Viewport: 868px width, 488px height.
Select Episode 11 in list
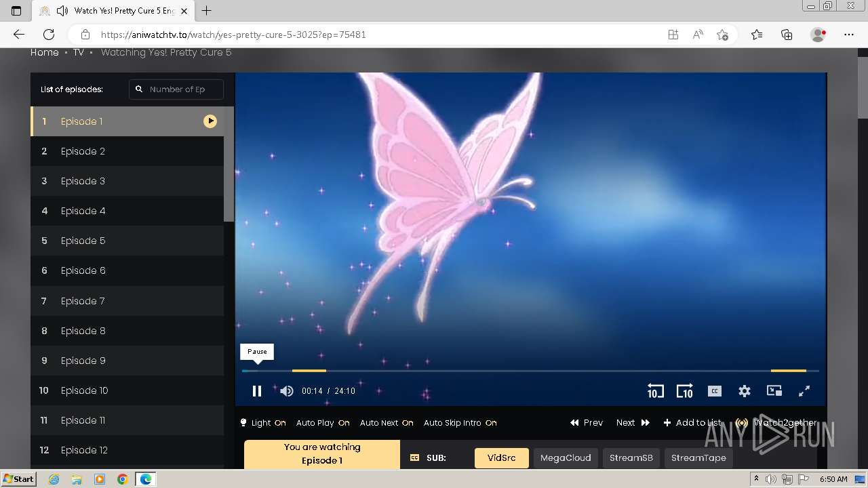tap(127, 420)
